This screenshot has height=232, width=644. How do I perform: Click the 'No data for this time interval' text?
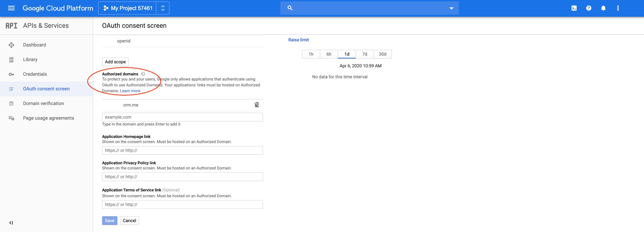pos(340,77)
